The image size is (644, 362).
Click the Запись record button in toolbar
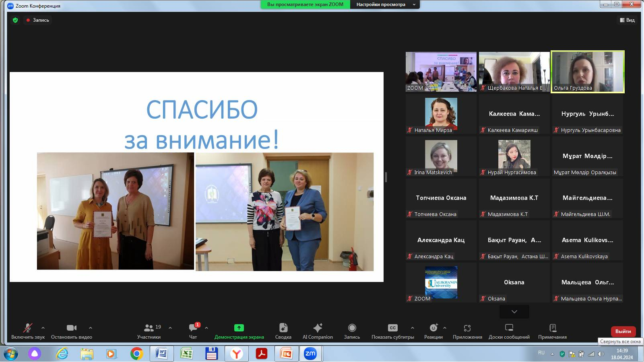[x=352, y=331]
